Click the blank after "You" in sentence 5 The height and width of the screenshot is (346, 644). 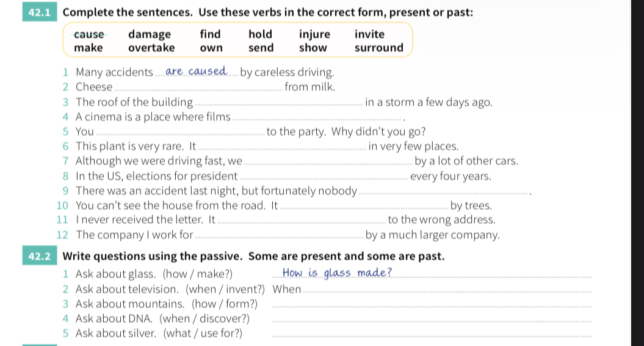tap(180, 132)
